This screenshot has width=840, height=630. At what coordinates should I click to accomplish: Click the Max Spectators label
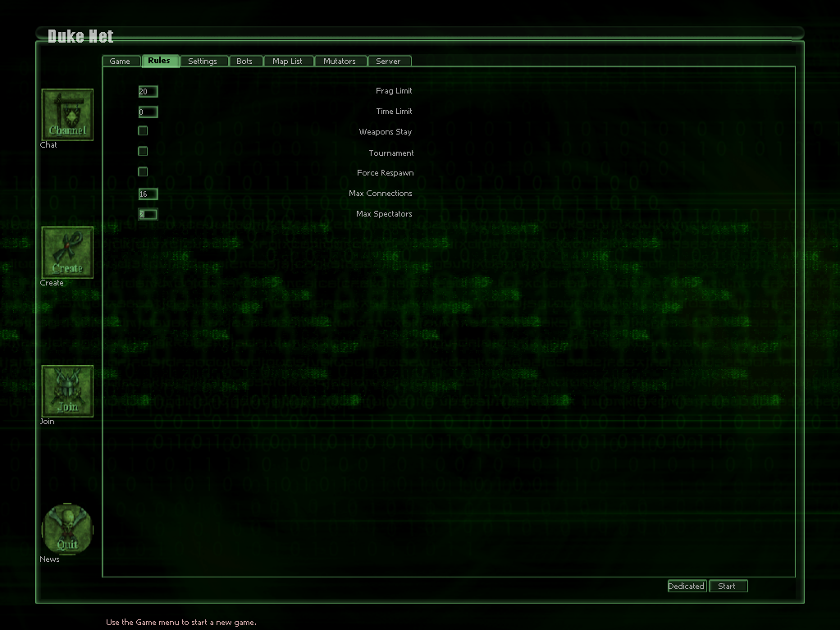384,214
